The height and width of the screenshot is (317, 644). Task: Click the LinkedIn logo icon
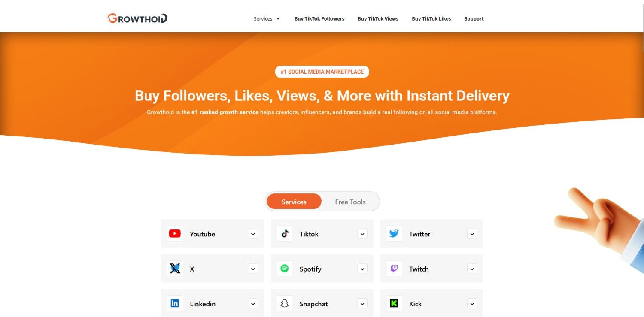click(x=175, y=303)
